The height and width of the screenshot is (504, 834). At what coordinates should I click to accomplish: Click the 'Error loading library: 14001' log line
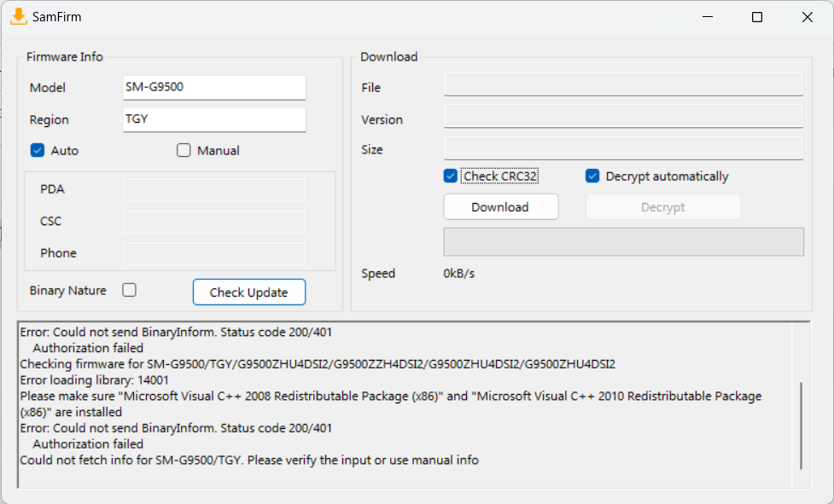[94, 380]
